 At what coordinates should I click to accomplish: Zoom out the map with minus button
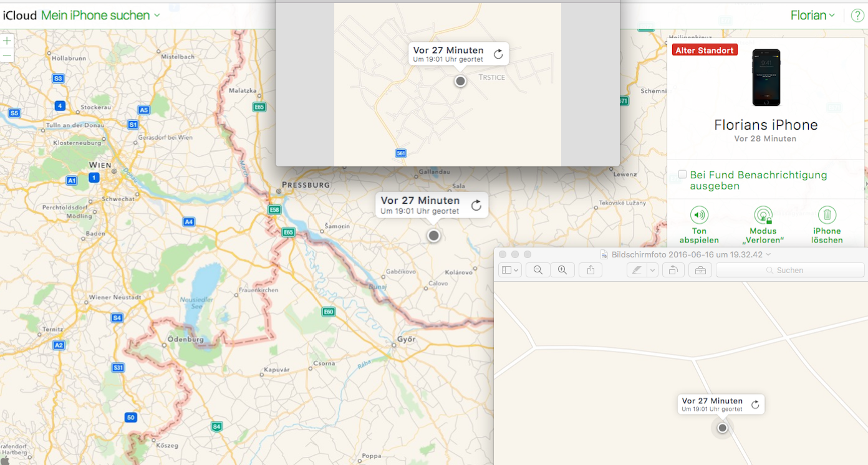pos(7,55)
